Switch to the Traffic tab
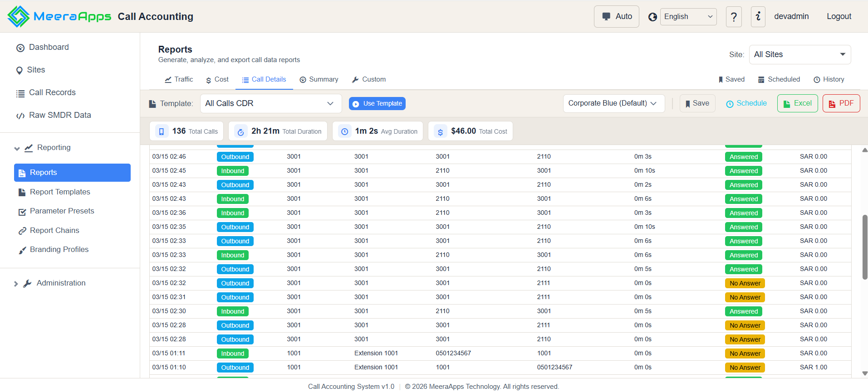Viewport: 868px width, 392px height. pos(179,79)
